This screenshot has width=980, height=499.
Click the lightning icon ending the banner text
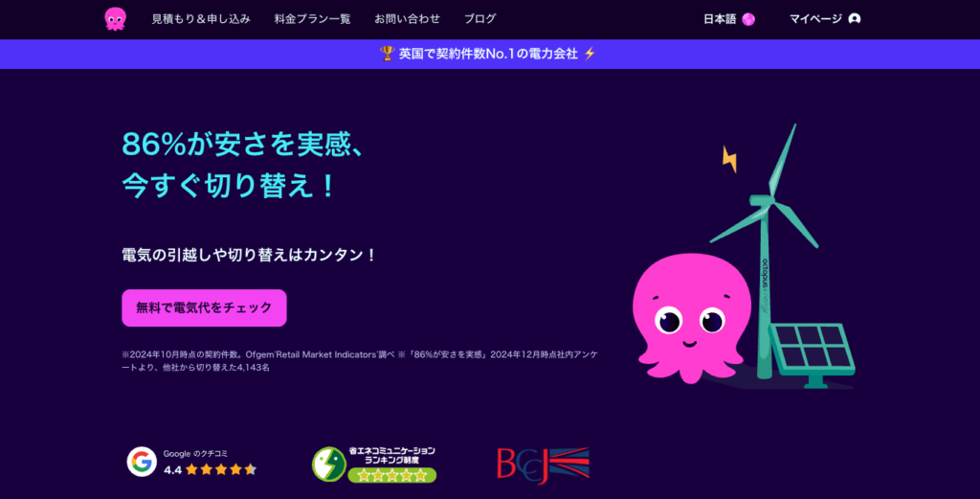click(x=590, y=54)
